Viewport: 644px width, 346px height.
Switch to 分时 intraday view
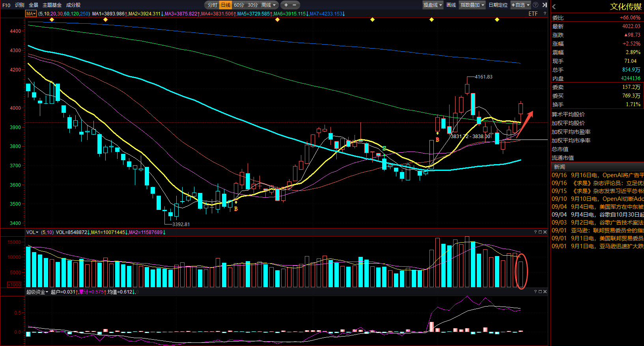[x=213, y=5]
